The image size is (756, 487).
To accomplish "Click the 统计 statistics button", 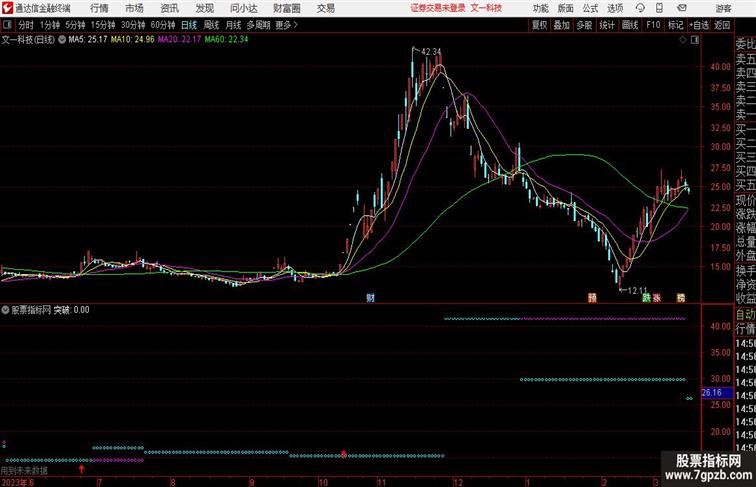I will pos(607,25).
